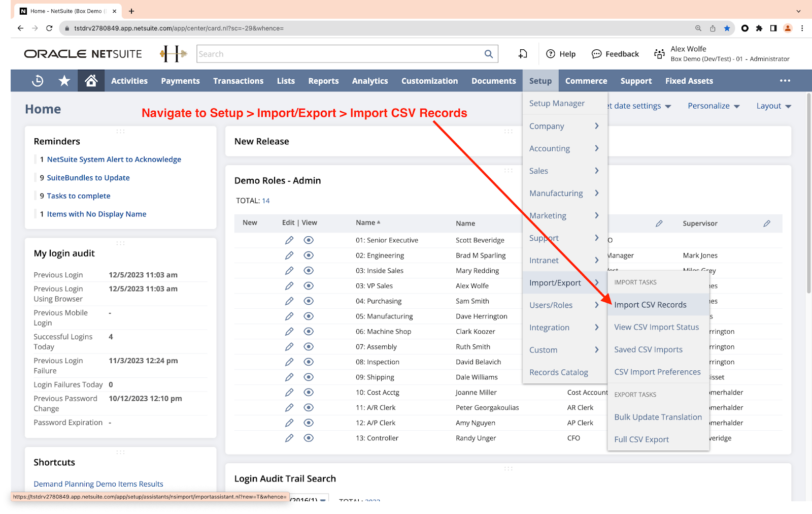Click the Shortcuts star icon in navbar
The height and width of the screenshot is (514, 812).
[x=64, y=81]
